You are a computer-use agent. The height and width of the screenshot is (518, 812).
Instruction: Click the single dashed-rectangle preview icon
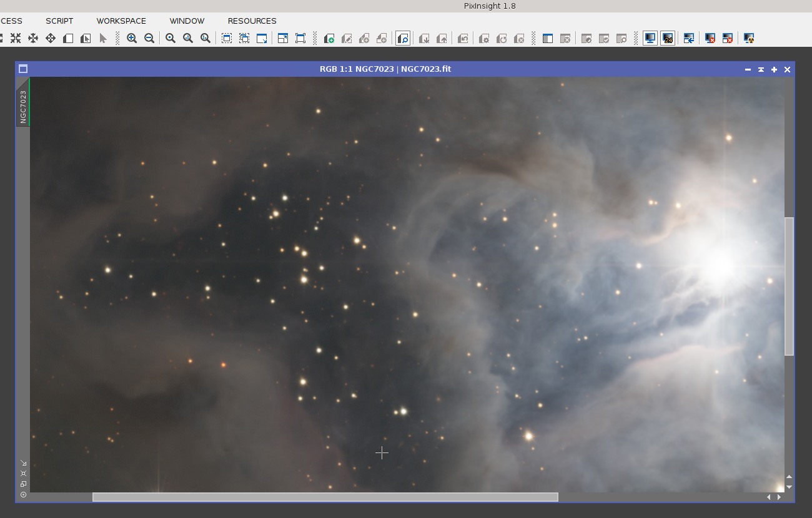tap(227, 38)
